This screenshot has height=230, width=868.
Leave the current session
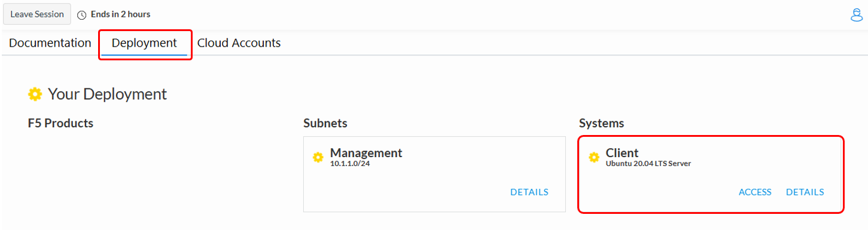(37, 14)
